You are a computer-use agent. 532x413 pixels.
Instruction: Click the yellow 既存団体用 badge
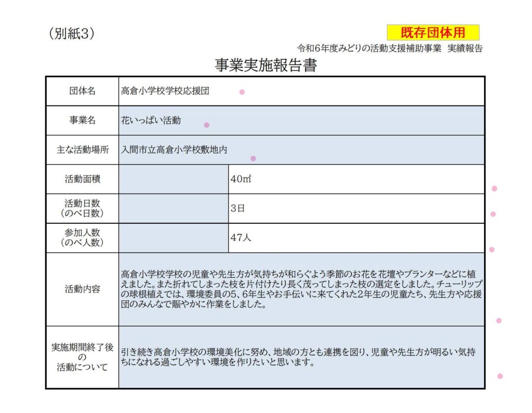tap(433, 33)
